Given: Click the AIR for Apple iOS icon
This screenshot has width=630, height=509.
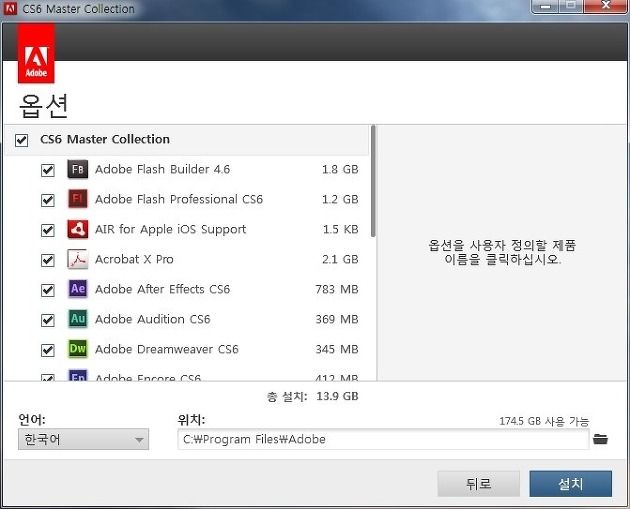Looking at the screenshot, I should [78, 229].
